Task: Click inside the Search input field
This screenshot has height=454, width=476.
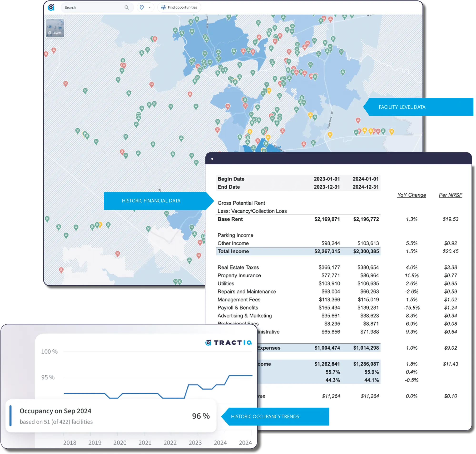Action: (x=92, y=8)
